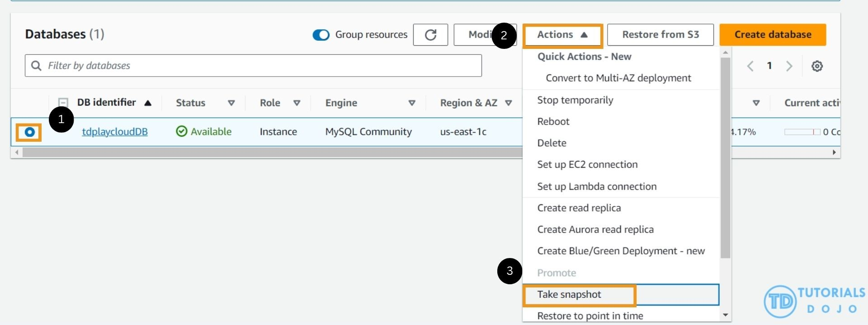Open the Status column sort dropdown

pos(231,103)
